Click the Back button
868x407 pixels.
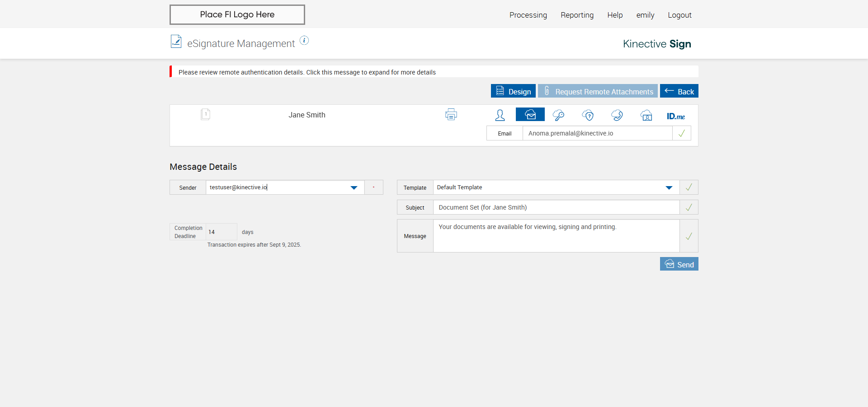(x=679, y=91)
